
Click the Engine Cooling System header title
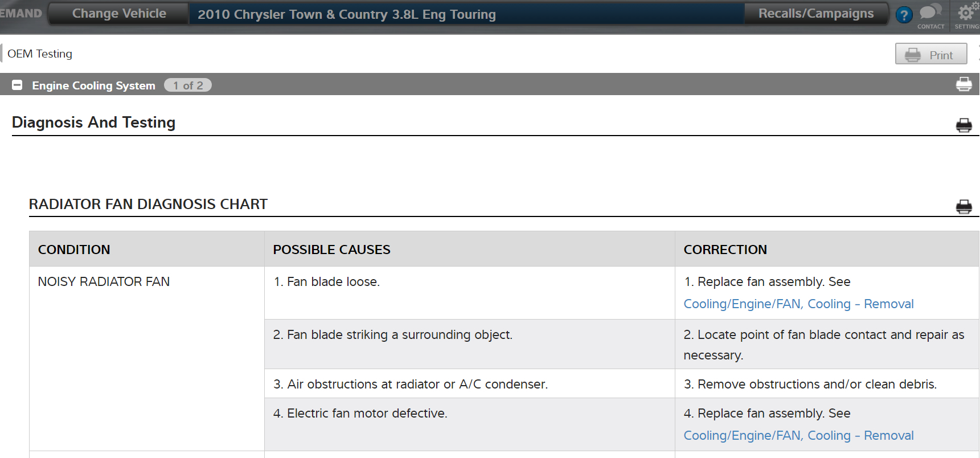93,85
